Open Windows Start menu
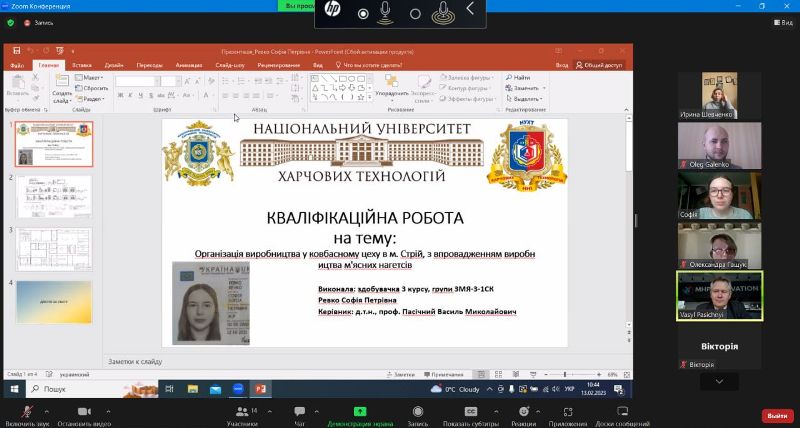 tap(15, 389)
